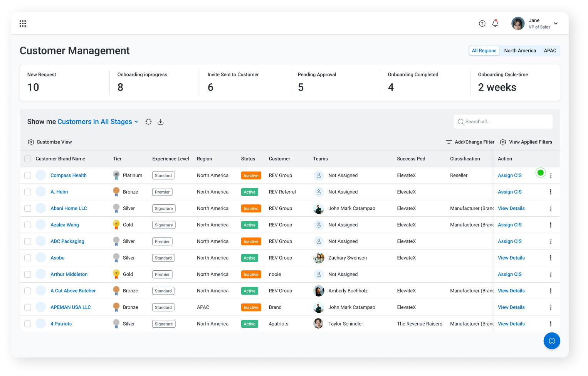This screenshot has width=588, height=376.
Task: Open the apps grid menu icon
Action: pyautogui.click(x=23, y=24)
